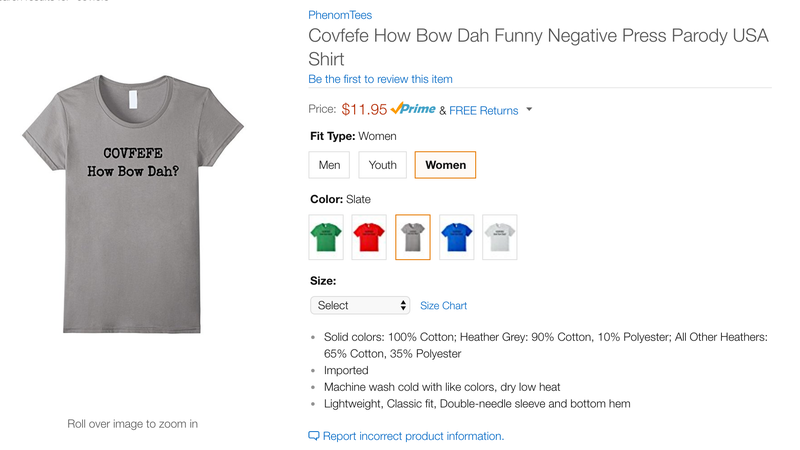Click the main gray t-shirt product image
800x450 pixels.
(x=133, y=204)
